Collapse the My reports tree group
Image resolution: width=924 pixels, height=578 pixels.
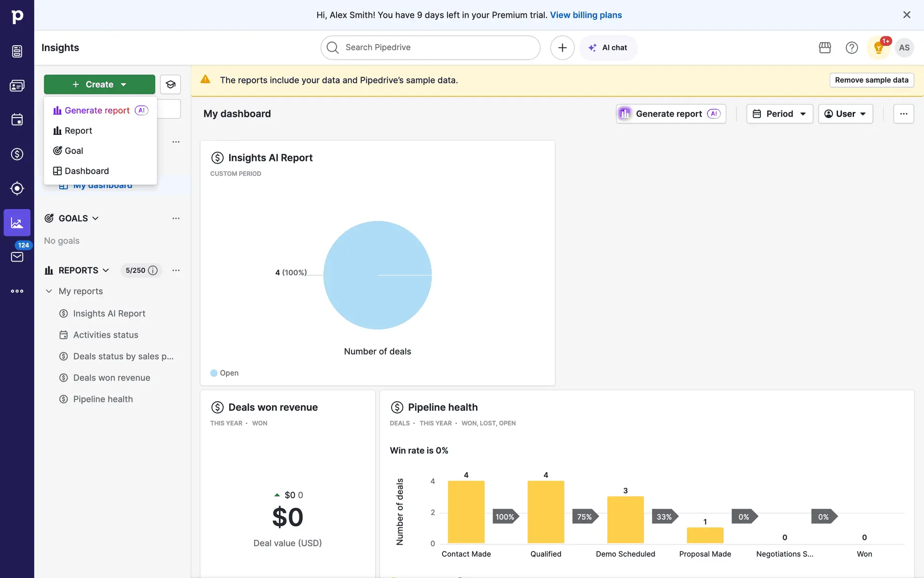point(49,291)
